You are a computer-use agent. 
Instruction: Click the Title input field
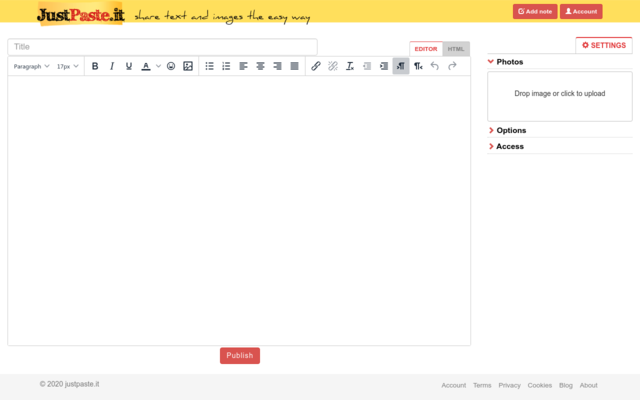(x=162, y=47)
